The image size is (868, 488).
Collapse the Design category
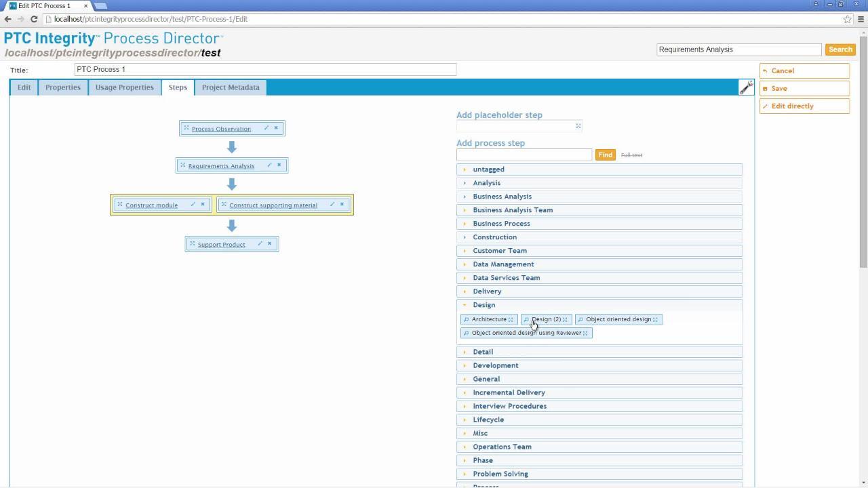point(599,305)
